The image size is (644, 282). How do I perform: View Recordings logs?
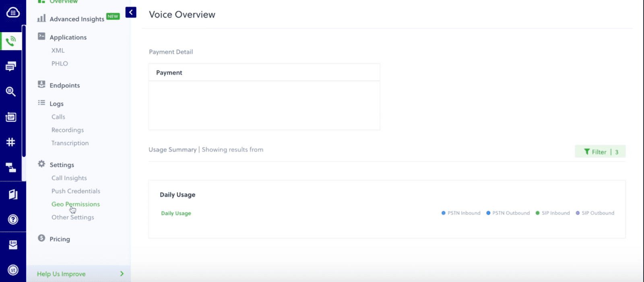coord(68,130)
